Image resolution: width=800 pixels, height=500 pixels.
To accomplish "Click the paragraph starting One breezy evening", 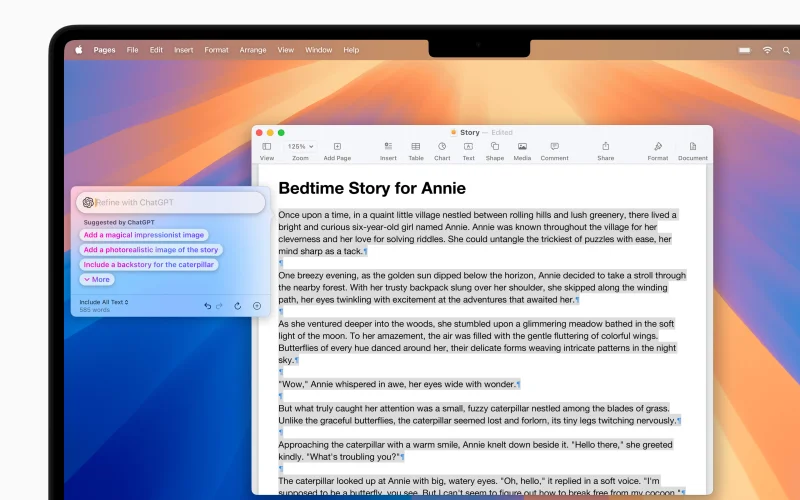I will [482, 287].
